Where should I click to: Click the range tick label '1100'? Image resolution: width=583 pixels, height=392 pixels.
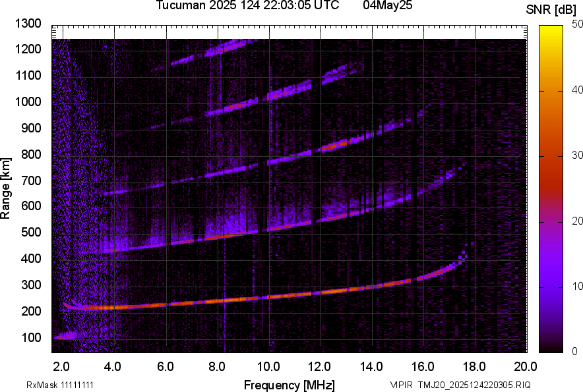coord(28,75)
